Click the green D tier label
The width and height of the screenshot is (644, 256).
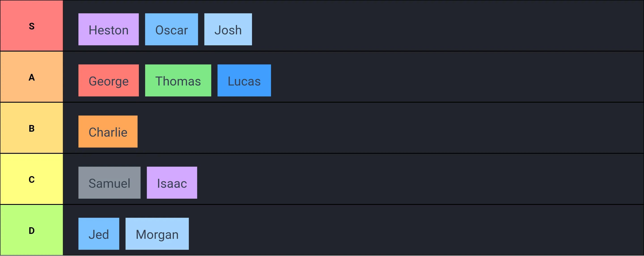coord(32,230)
